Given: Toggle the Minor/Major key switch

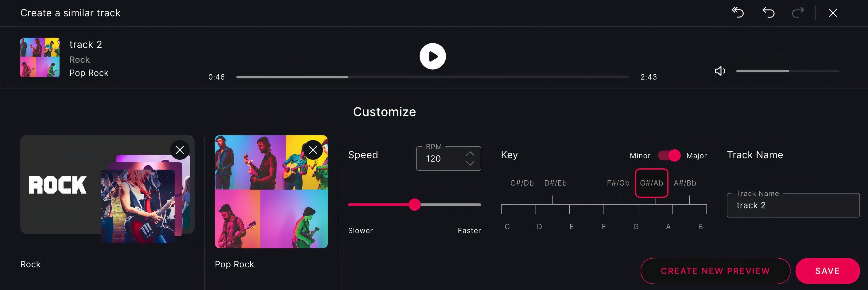Looking at the screenshot, I should point(669,155).
